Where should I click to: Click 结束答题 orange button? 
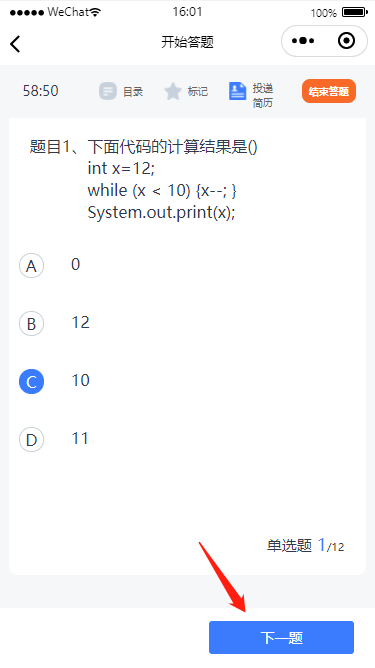tap(329, 91)
